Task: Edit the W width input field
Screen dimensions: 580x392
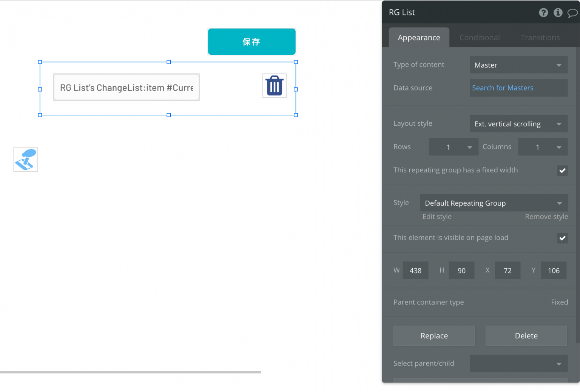Action: 415,270
